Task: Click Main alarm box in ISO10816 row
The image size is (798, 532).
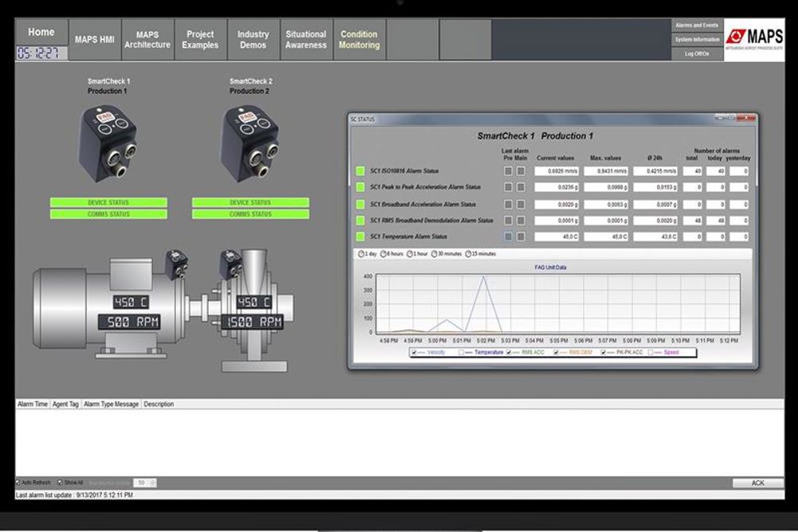Action: (x=521, y=171)
